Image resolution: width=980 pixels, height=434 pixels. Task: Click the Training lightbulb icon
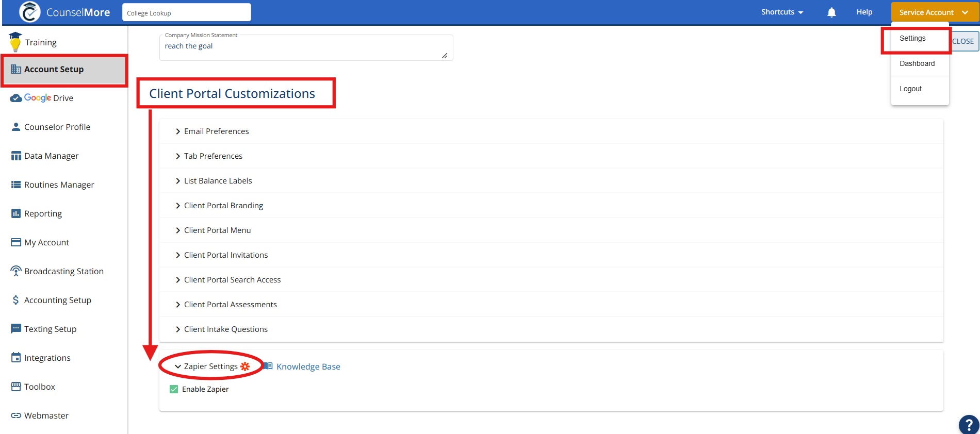[x=15, y=42]
